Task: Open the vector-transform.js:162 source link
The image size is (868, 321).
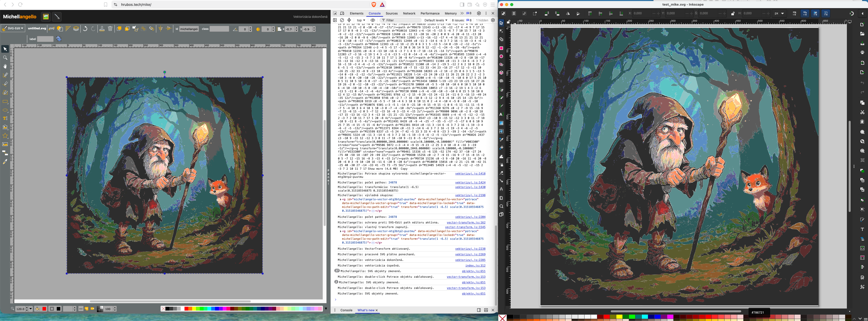Action: tap(466, 223)
